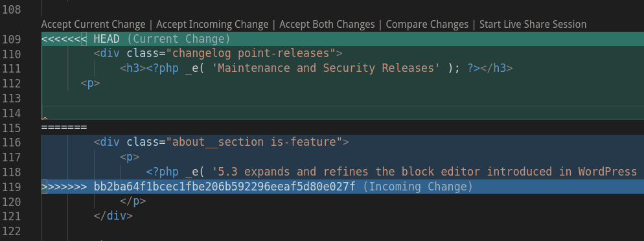Select line number 122 in gutter
644x241 pixels.
[12, 231]
